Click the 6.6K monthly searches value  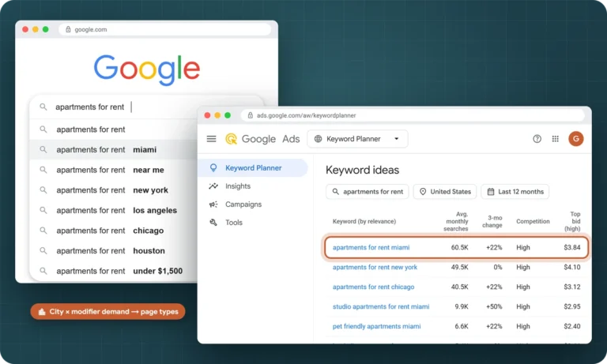click(x=462, y=326)
